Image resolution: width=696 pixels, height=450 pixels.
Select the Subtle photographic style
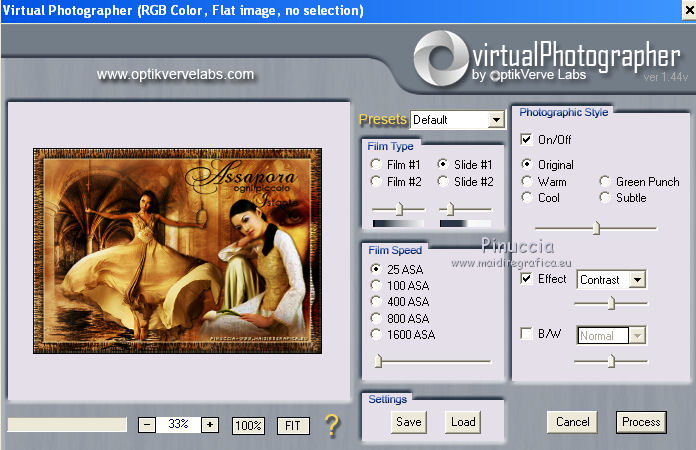click(605, 197)
